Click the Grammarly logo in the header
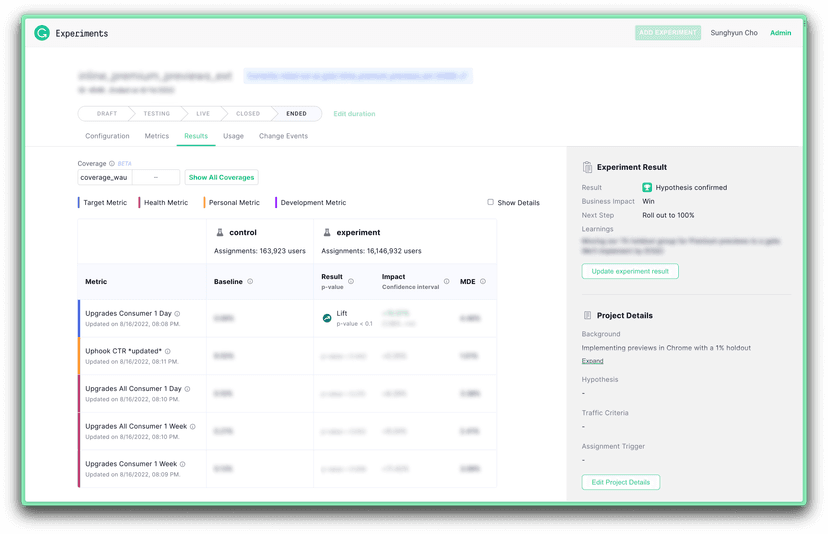The width and height of the screenshot is (828, 534). pyautogui.click(x=42, y=33)
